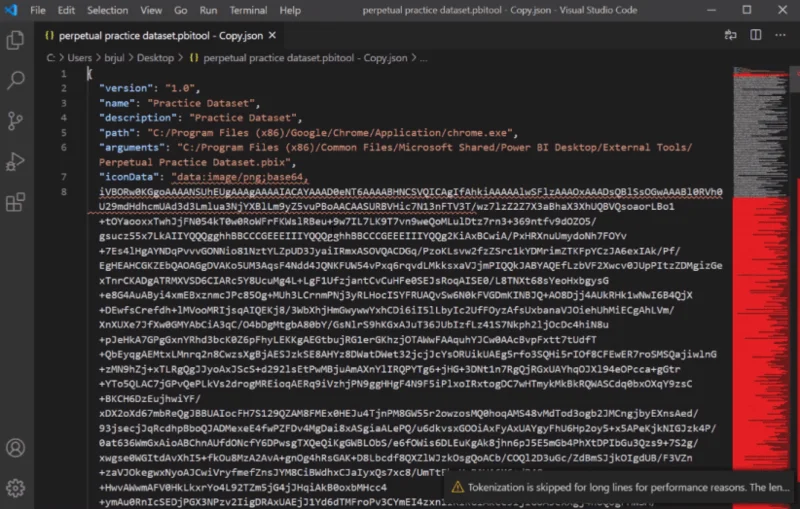Viewport: 800px width, 509px height.
Task: Select the perpetual practice dataset.pbitool - Copy.json tab
Action: [x=160, y=36]
